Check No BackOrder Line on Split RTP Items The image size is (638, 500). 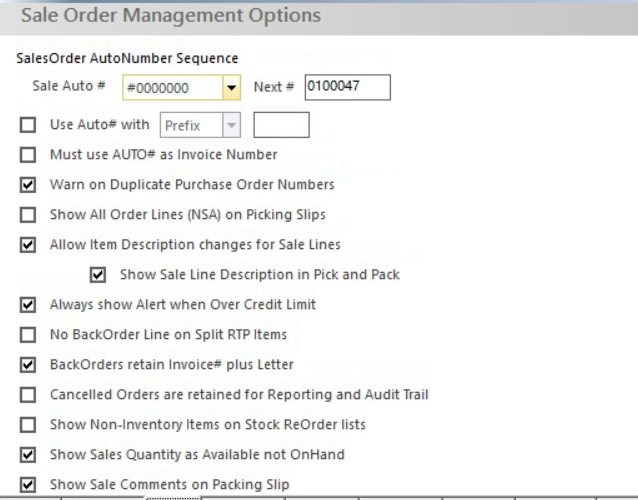pos(28,335)
